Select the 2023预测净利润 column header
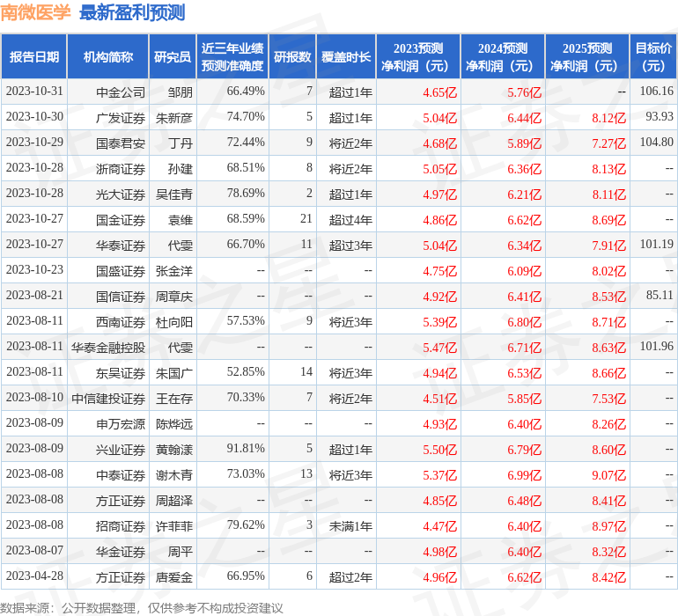 click(x=418, y=56)
